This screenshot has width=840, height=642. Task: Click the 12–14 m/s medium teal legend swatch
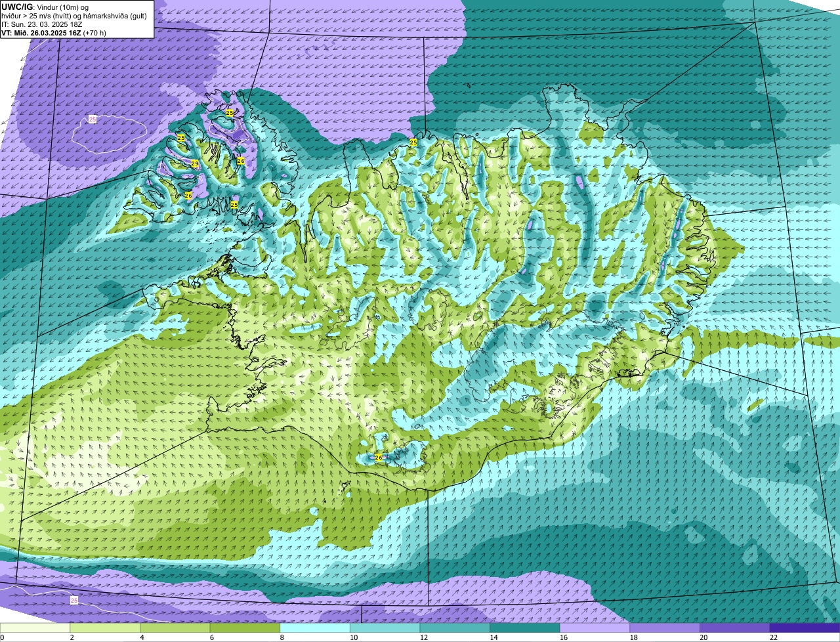click(455, 628)
